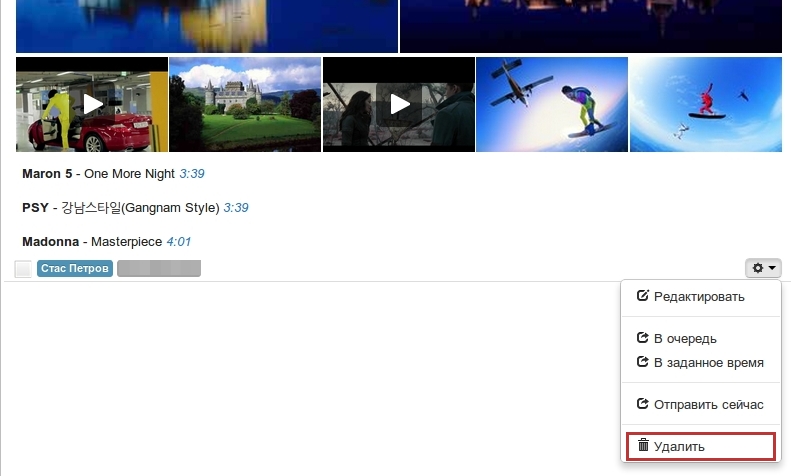Click the pencil icon beside Редактировать

click(644, 297)
